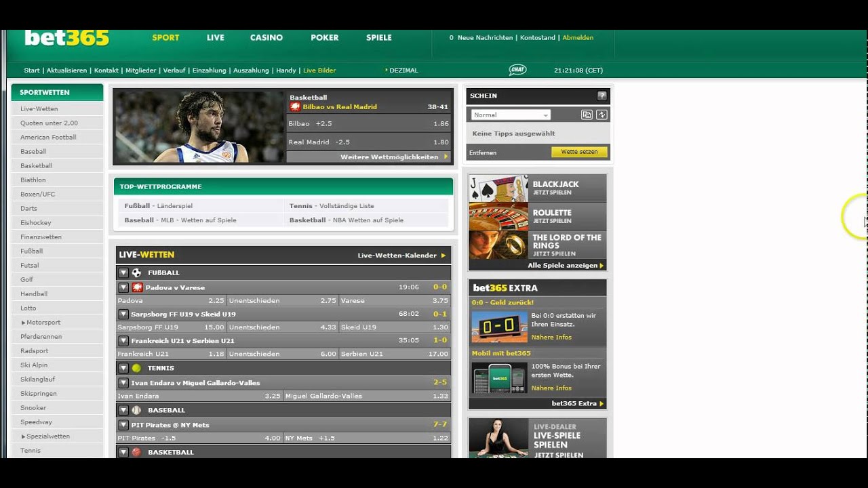The height and width of the screenshot is (488, 868).
Task: Click the arrow next to Live-Wetten-Kalender
Action: (x=443, y=256)
